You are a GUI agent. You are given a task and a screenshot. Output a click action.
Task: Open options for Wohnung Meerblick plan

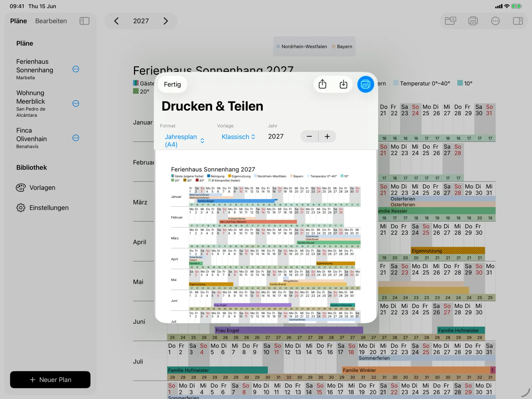point(76,103)
